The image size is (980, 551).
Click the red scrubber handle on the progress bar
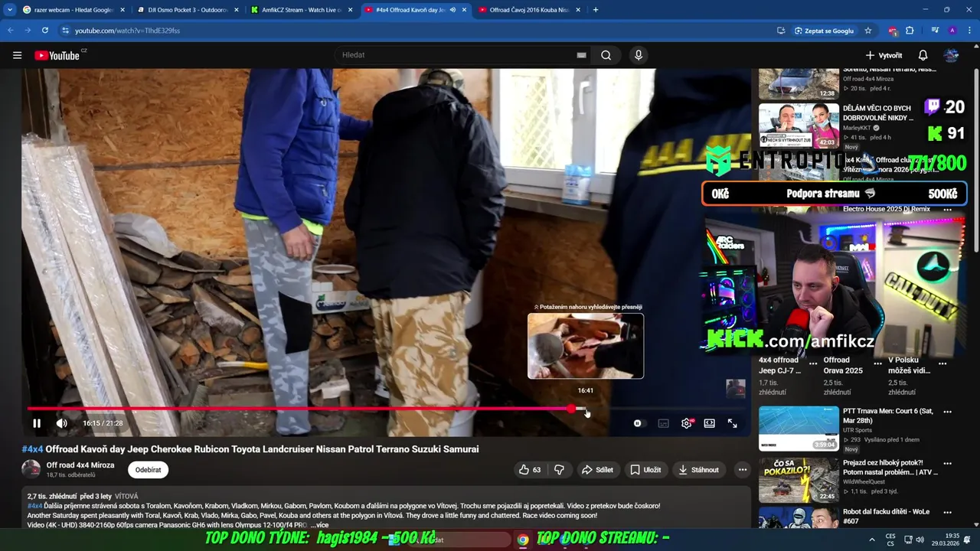(571, 409)
